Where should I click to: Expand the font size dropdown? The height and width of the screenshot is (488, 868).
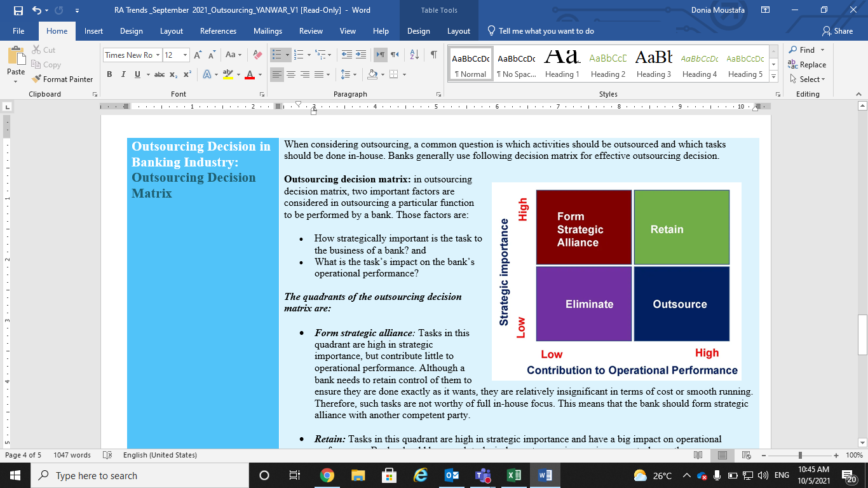coord(185,55)
